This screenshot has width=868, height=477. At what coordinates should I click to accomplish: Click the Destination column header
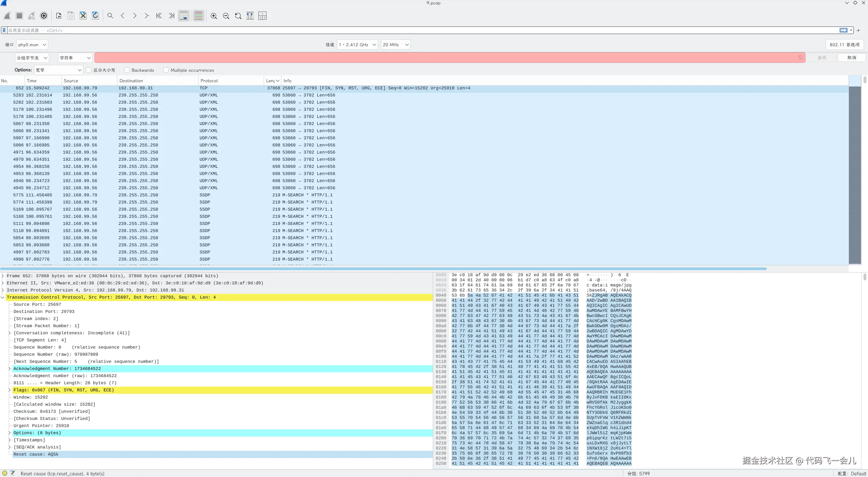click(x=131, y=81)
